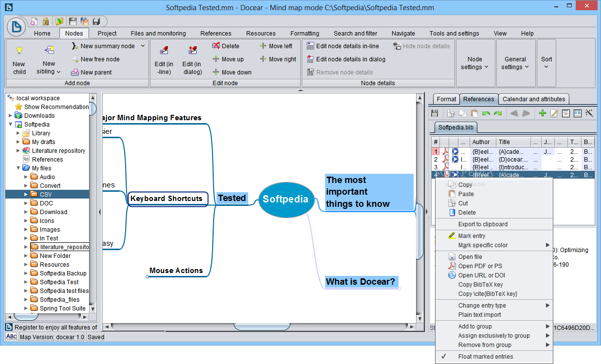Choose Export to clipboard
The width and height of the screenshot is (601, 364).
pos(494,224)
